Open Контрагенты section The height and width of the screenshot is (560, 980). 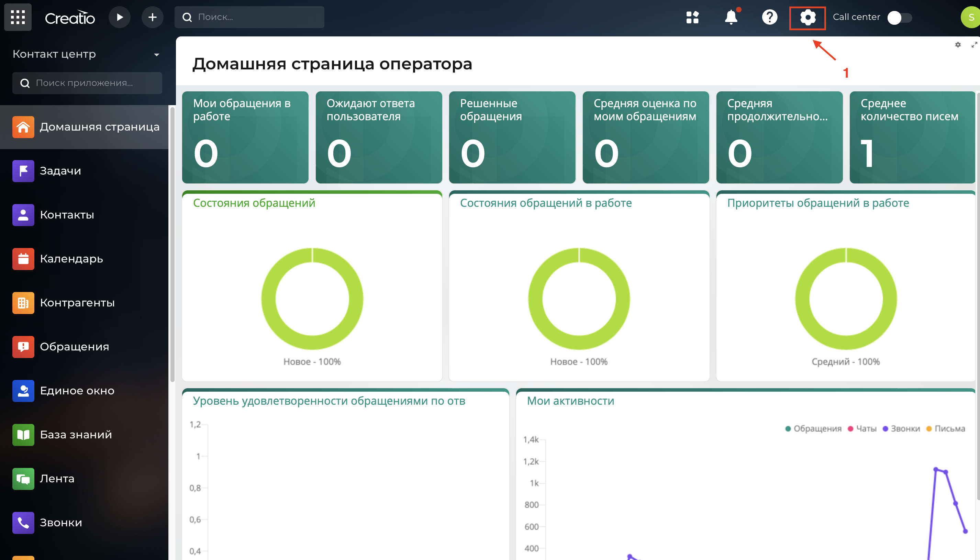click(x=84, y=303)
